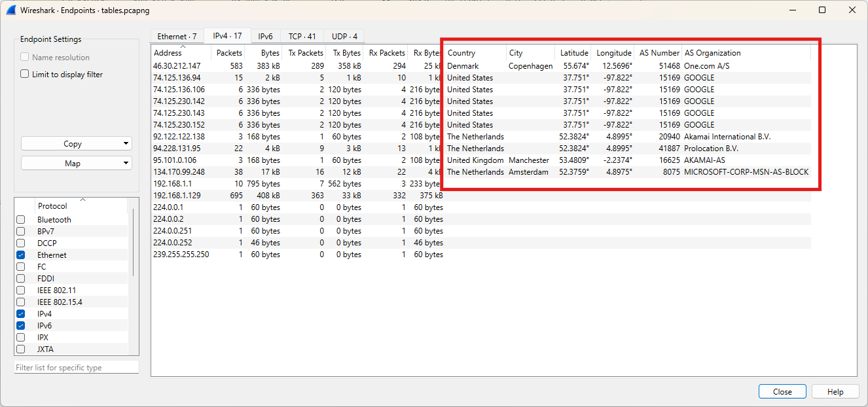Check the FC protocol checkbox
Viewport: 868px width, 407px height.
[x=21, y=267]
